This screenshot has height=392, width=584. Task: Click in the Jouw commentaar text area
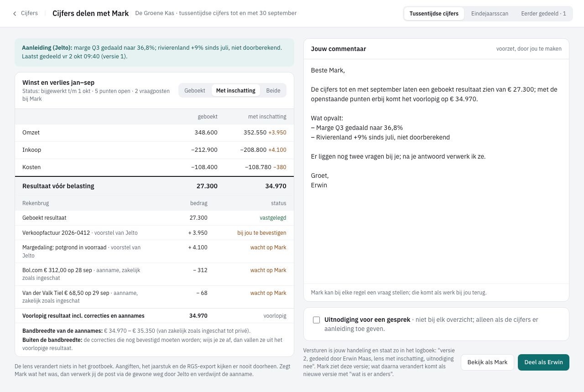tap(436, 171)
